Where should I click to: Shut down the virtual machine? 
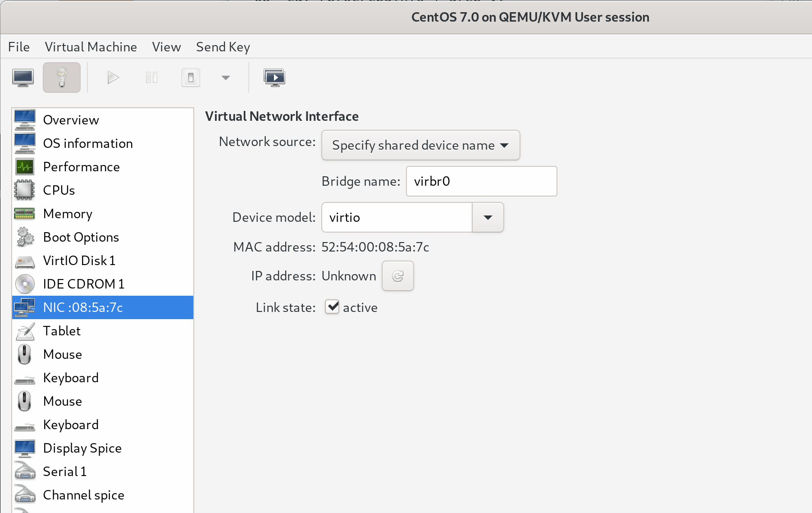point(191,78)
